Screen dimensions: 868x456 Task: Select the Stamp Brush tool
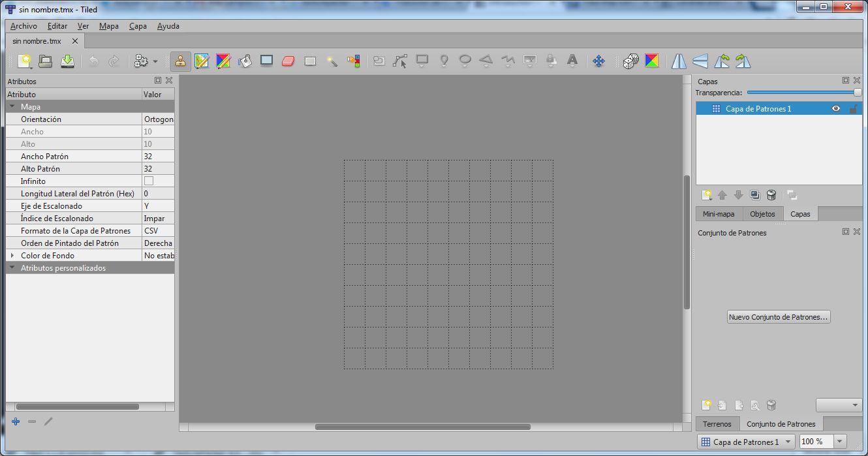coord(181,61)
